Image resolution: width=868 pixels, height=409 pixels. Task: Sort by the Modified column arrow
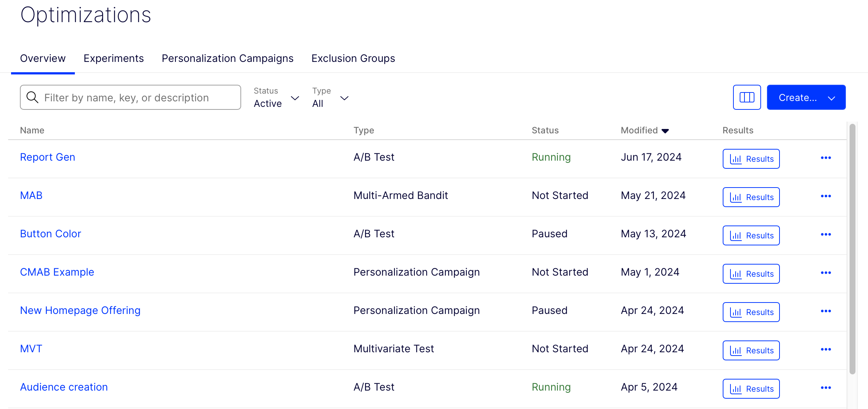click(x=665, y=131)
